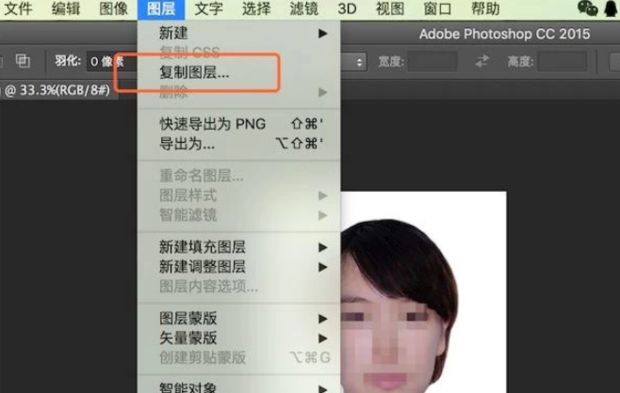Choose 复制图层... from the layer menu
The image size is (620, 393).
(239, 73)
